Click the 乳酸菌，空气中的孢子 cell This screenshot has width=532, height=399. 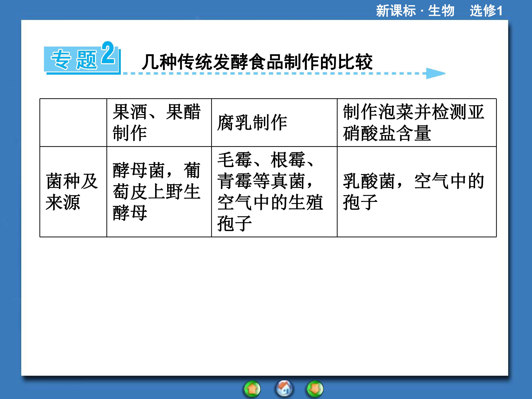pos(417,192)
